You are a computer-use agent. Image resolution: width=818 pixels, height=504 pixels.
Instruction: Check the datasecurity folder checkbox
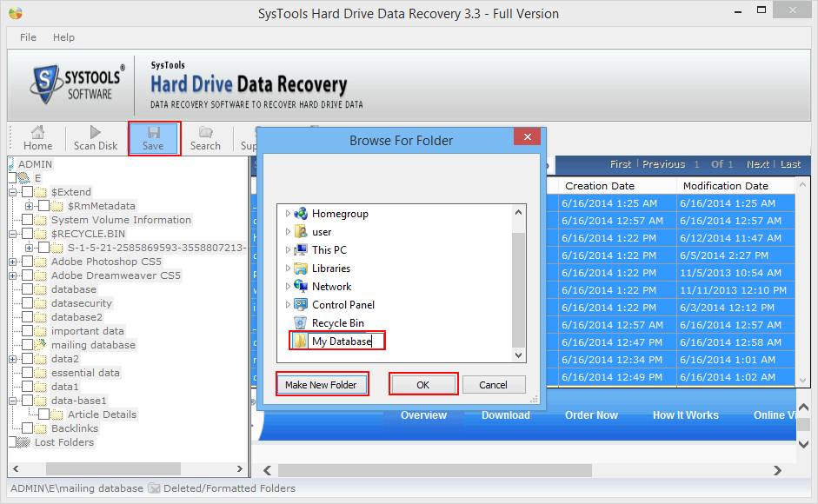click(28, 303)
